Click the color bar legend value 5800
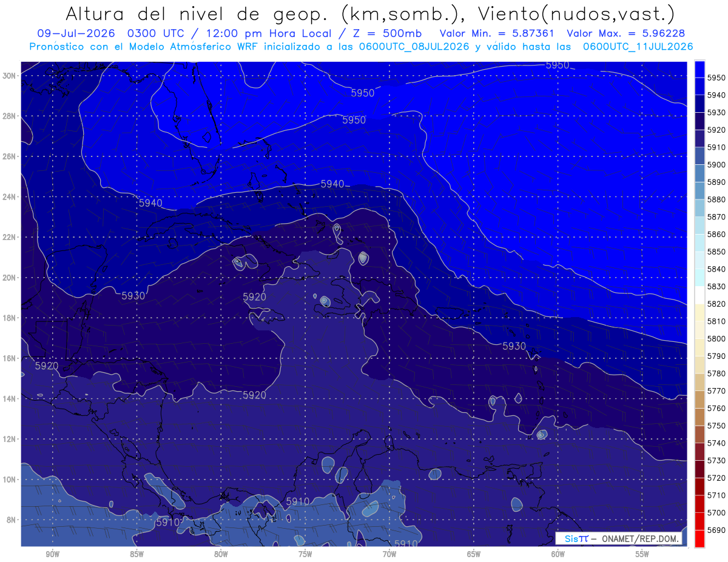Image resolution: width=728 pixels, height=562 pixels. pos(716,339)
